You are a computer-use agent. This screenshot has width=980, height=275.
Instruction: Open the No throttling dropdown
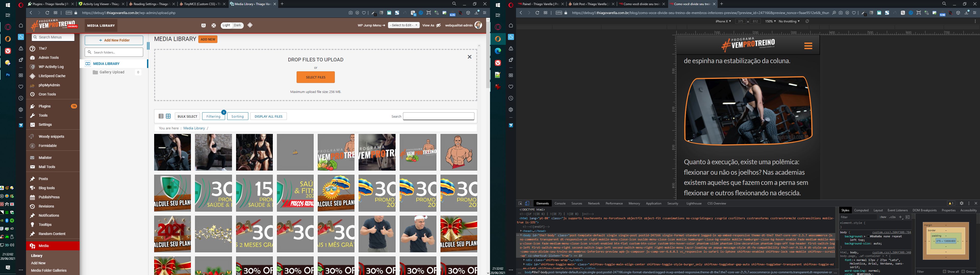[789, 22]
